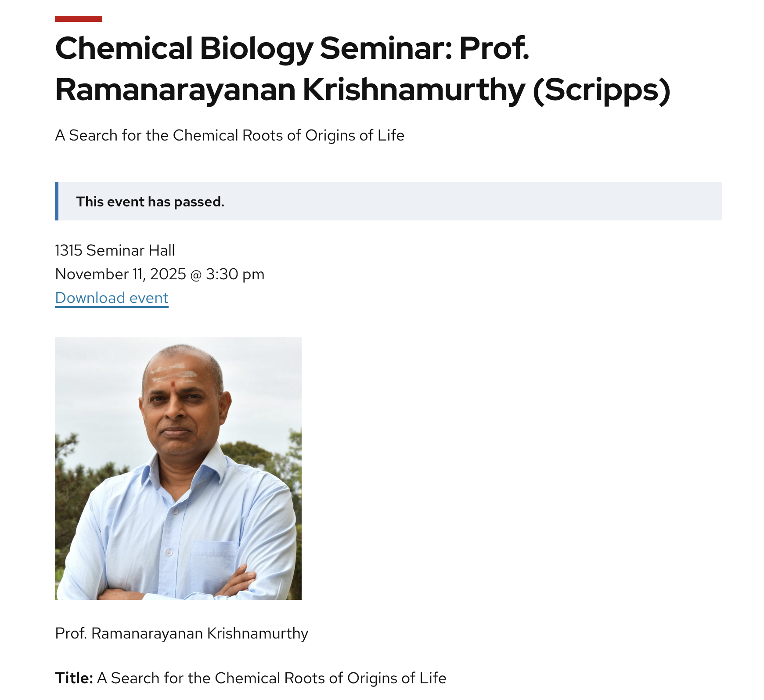Viewport: 764px width, 700px height.
Task: Click the subtitle directly beneath the main heading
Action: pos(229,135)
